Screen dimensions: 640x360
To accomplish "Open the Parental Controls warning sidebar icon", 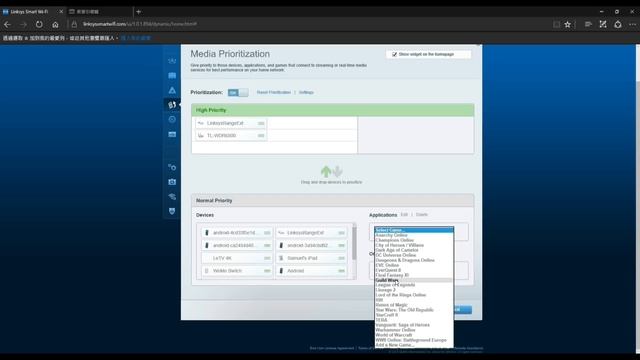I will click(x=172, y=90).
